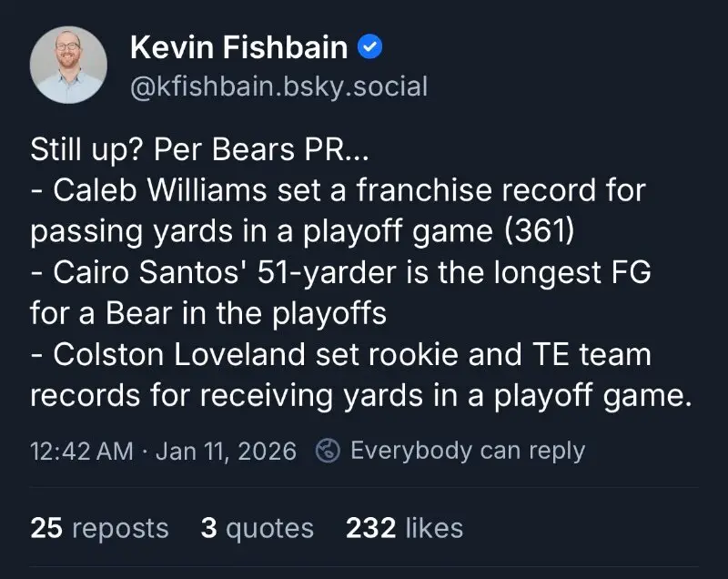Open the @kfishbain.bsky.social handle link

click(x=278, y=86)
